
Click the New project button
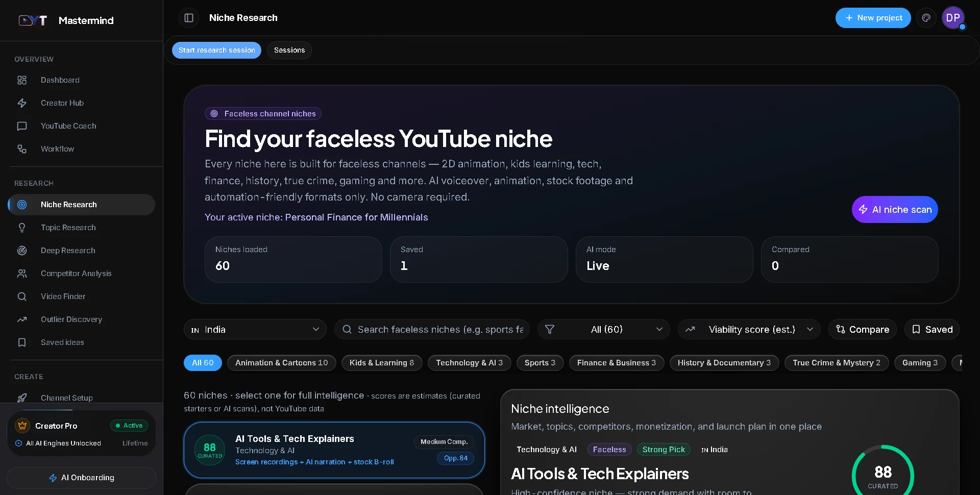[873, 18]
